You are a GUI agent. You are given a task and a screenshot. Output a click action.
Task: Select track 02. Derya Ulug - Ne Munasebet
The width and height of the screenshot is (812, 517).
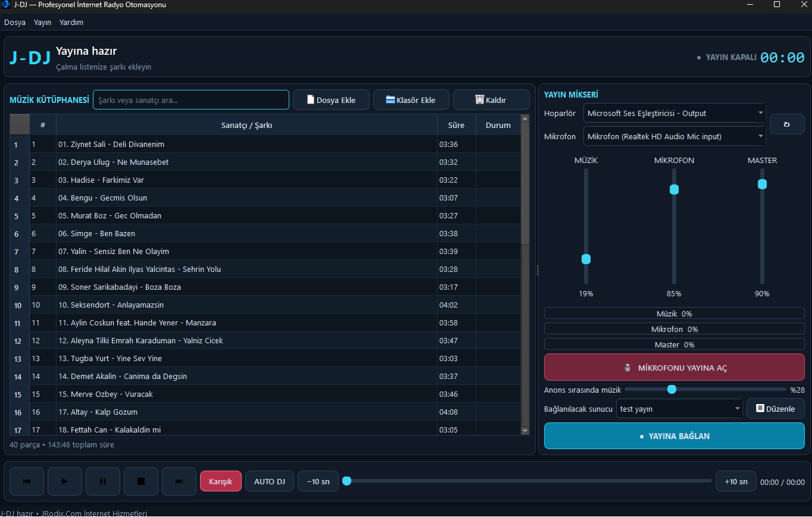[x=246, y=162]
